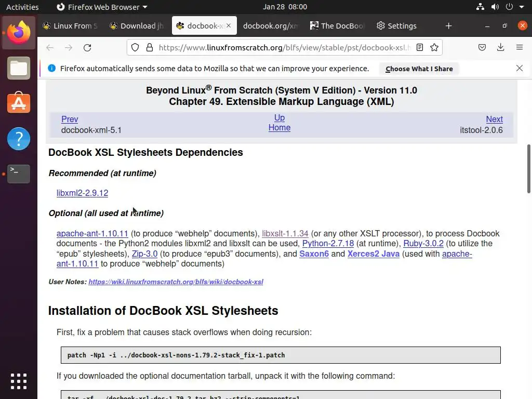Open Help from the dock
Screen dimensions: 532x399
coord(19,139)
